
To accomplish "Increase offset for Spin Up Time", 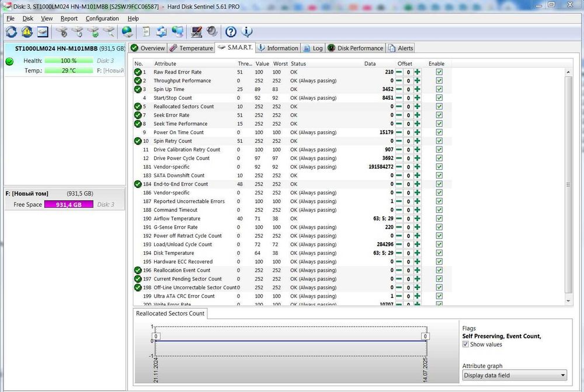I will click(x=417, y=89).
